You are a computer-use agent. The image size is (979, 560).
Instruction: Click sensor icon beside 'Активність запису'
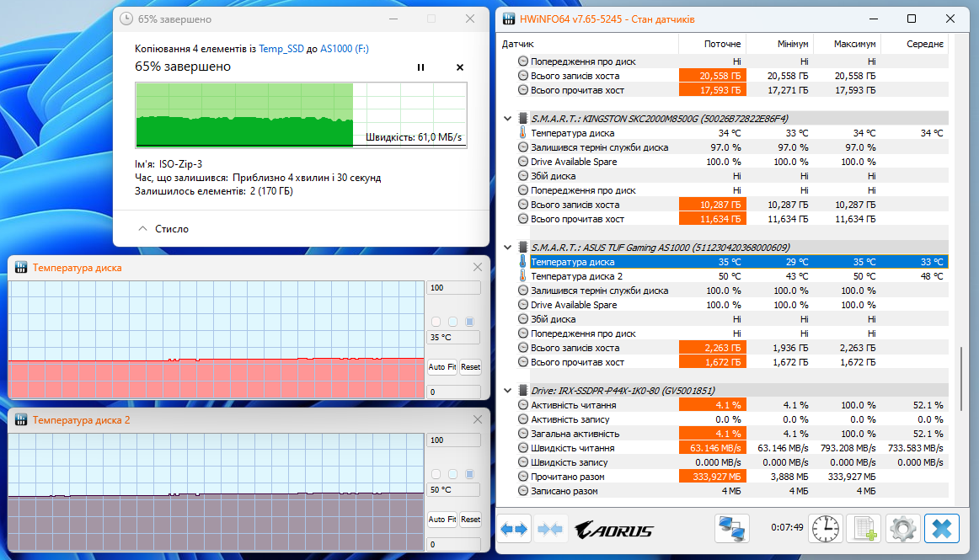(x=523, y=419)
